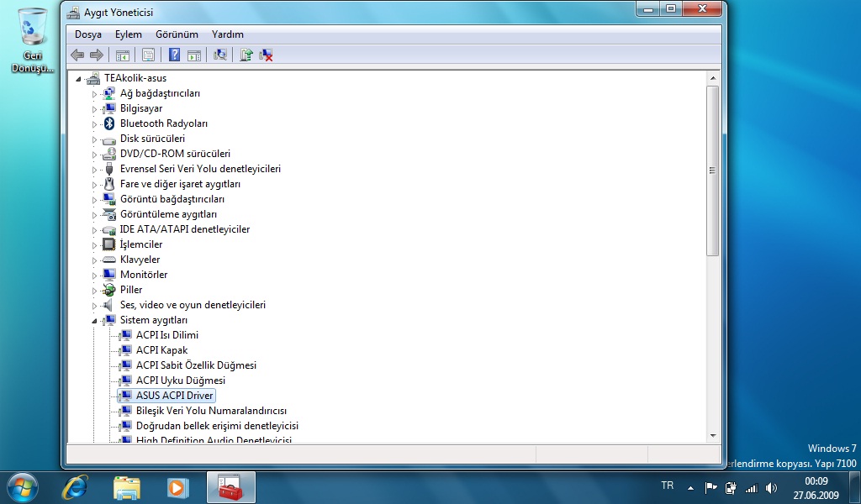The height and width of the screenshot is (504, 861).
Task: Open Windows Explorer folder taskbar icon
Action: coord(126,487)
